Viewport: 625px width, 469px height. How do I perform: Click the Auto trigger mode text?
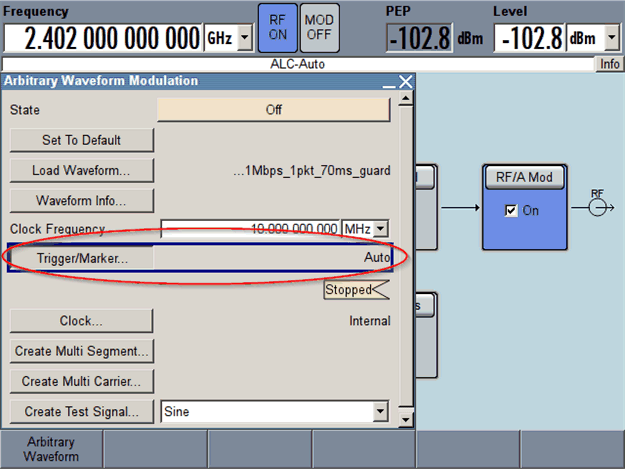coord(377,257)
